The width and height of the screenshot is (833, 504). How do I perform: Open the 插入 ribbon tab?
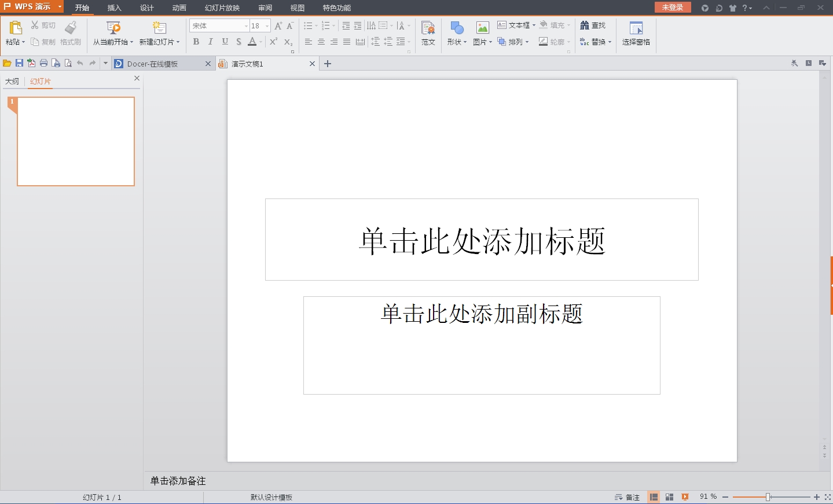point(114,8)
